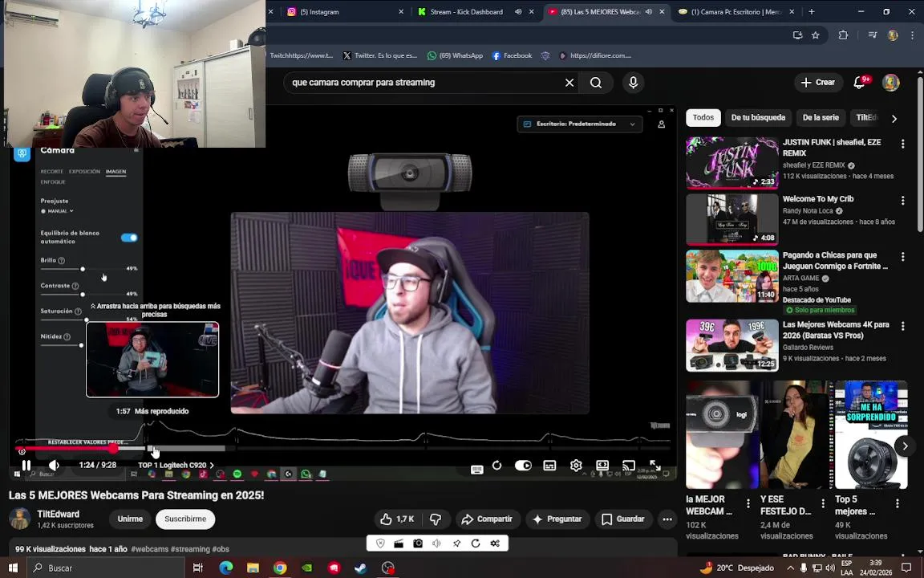924x578 pixels.
Task: Pin the floating toolbar
Action: click(456, 543)
